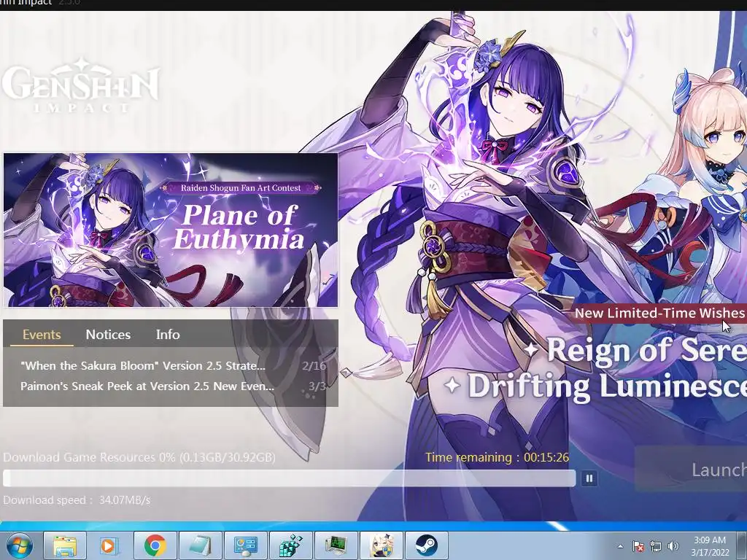Open Windows Explorer from taskbar
Viewport: 747px width, 560px height.
(65, 545)
